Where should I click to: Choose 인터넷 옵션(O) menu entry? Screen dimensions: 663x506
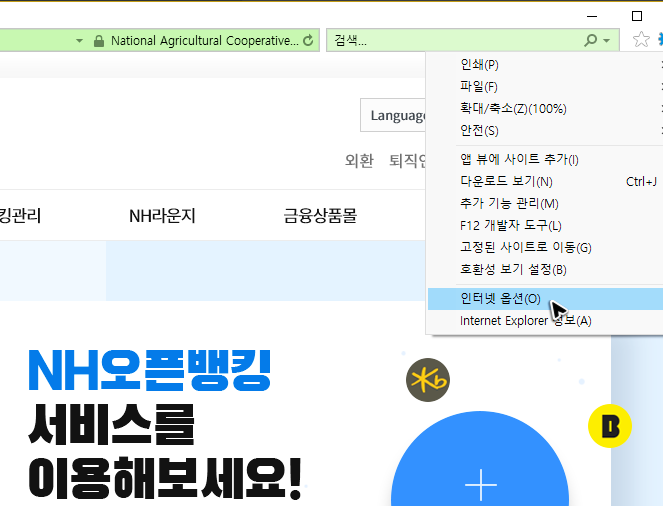click(x=545, y=299)
